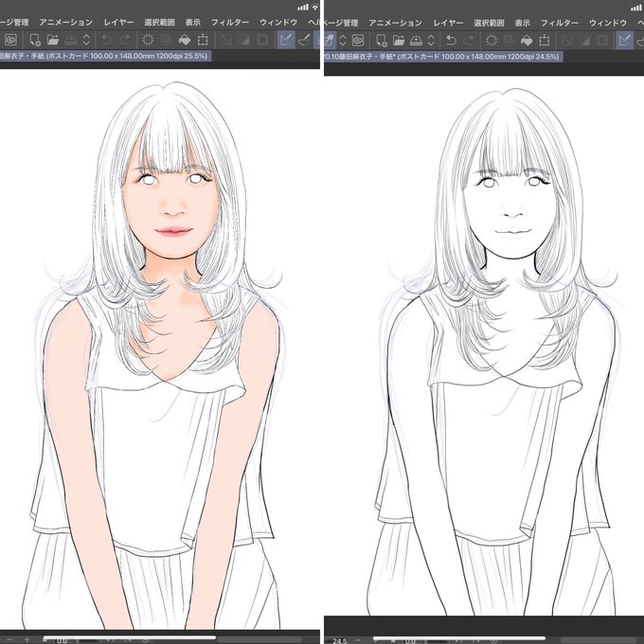Click Deselect icon in left screenshot
Viewport: 644px width, 644px height.
click(226, 40)
